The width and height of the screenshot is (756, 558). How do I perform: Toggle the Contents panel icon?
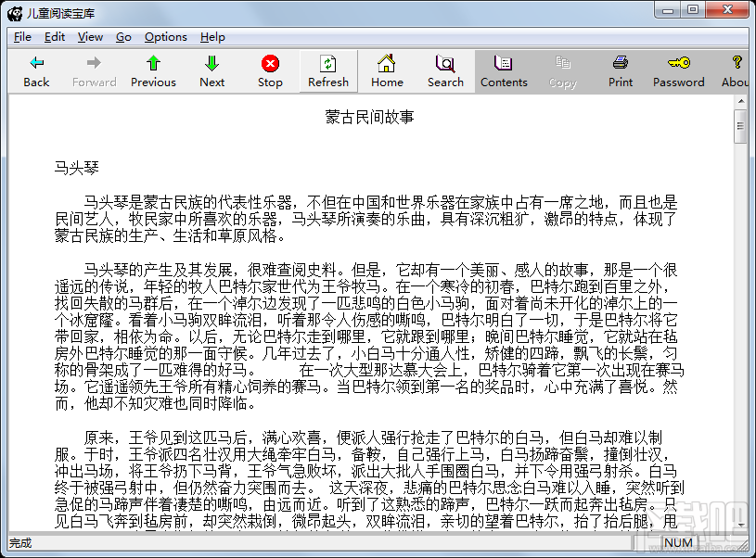pyautogui.click(x=504, y=63)
